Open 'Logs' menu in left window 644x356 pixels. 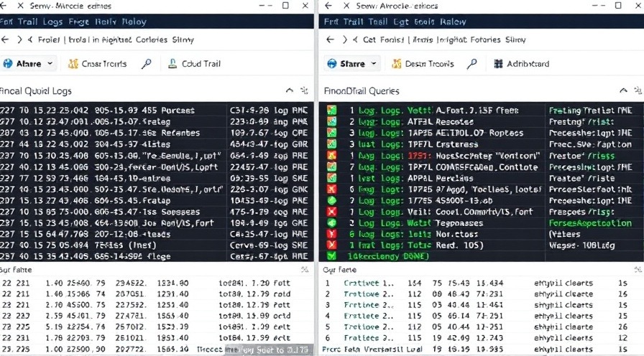tap(52, 22)
